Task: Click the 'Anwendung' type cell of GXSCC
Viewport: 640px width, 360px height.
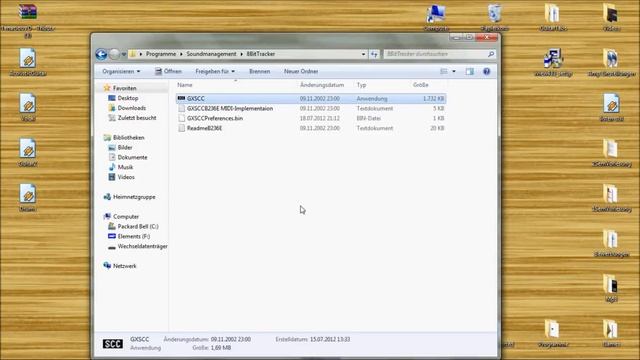Action: [372, 99]
